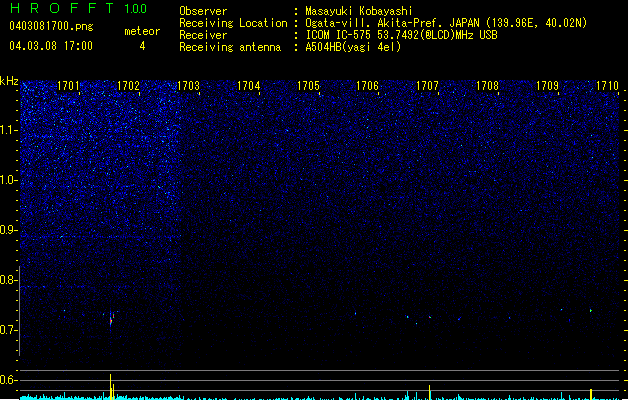Screen dimensions: 629x400
Task: Click the meteor label
Action: (142, 31)
